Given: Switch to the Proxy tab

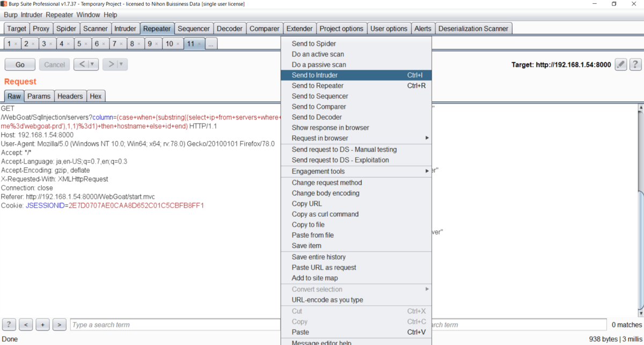Looking at the screenshot, I should tap(41, 28).
